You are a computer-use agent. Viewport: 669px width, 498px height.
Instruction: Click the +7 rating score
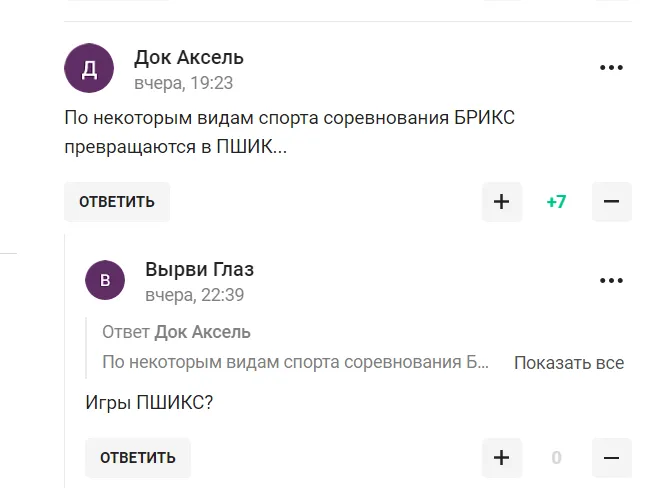[x=556, y=202]
